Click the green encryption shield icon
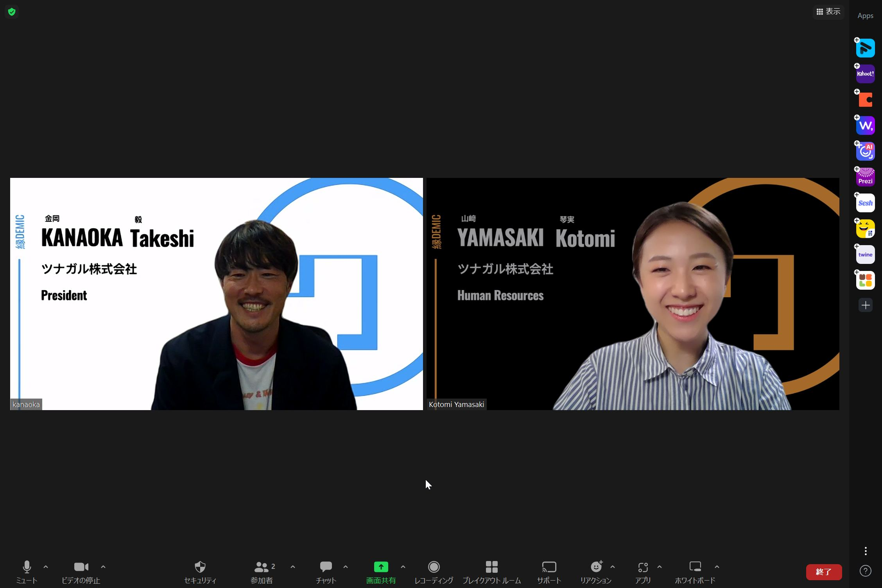Image resolution: width=882 pixels, height=588 pixels. click(12, 12)
